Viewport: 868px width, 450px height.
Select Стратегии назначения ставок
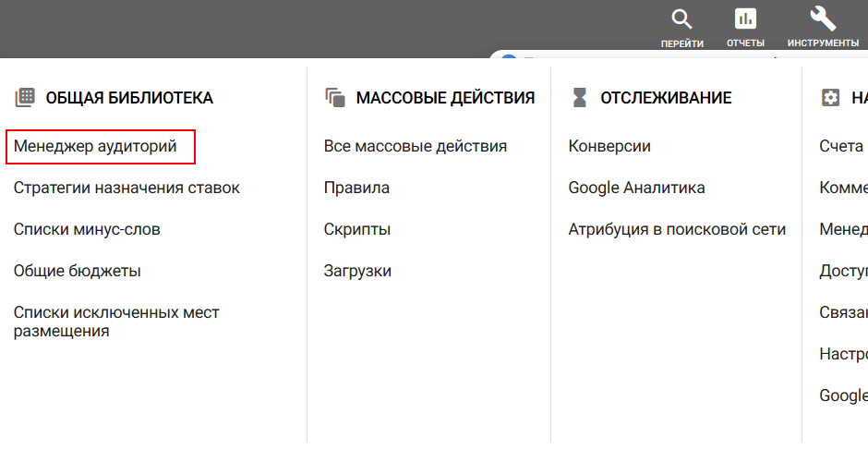pyautogui.click(x=127, y=188)
